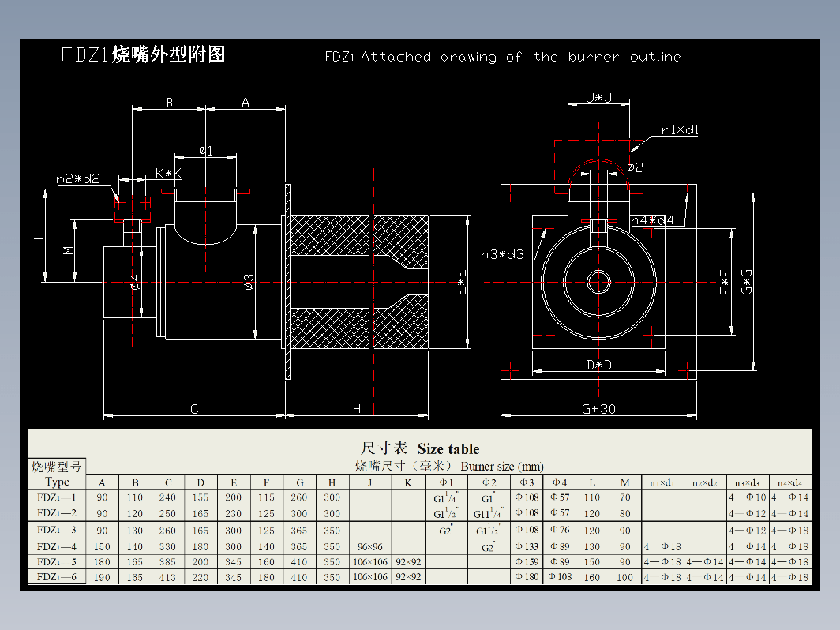This screenshot has width=840, height=630.
Task: Click the English title 'Attached drawing of the burner outline'
Action: tap(520, 57)
